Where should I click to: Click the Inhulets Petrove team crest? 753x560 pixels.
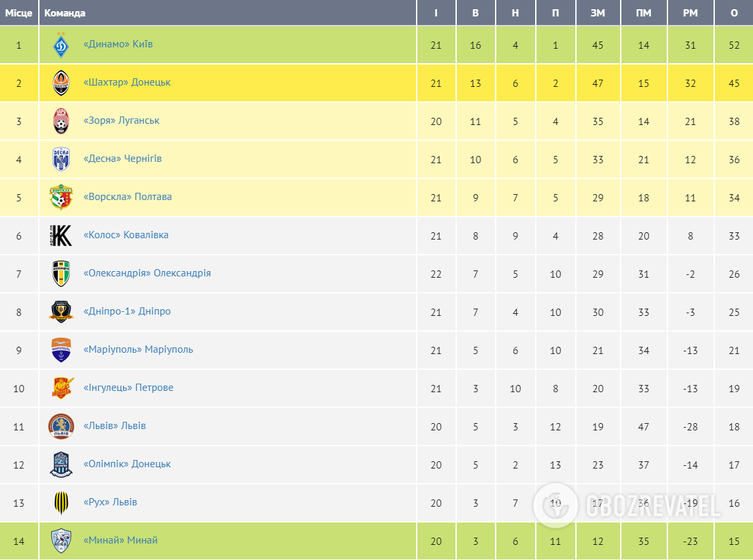pos(61,388)
